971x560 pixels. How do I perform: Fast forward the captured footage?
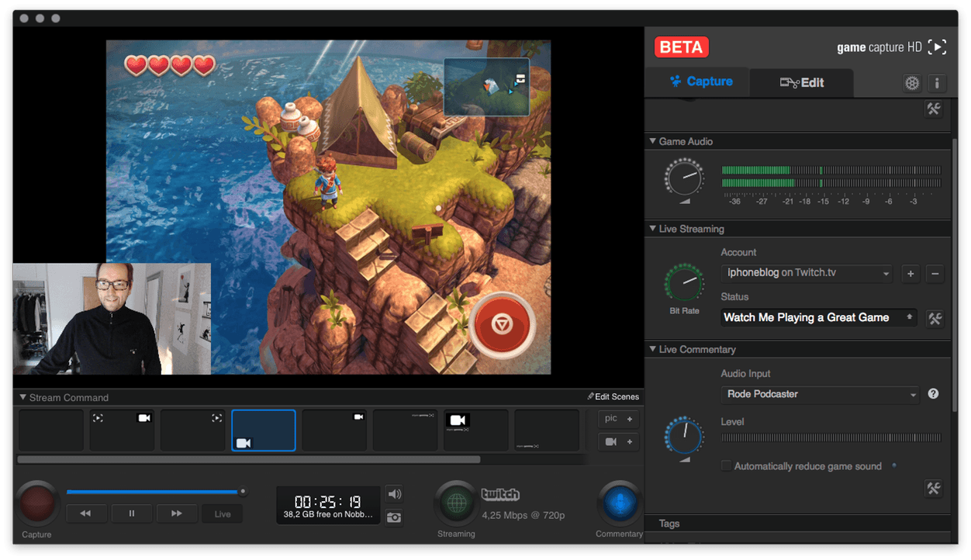pyautogui.click(x=177, y=513)
